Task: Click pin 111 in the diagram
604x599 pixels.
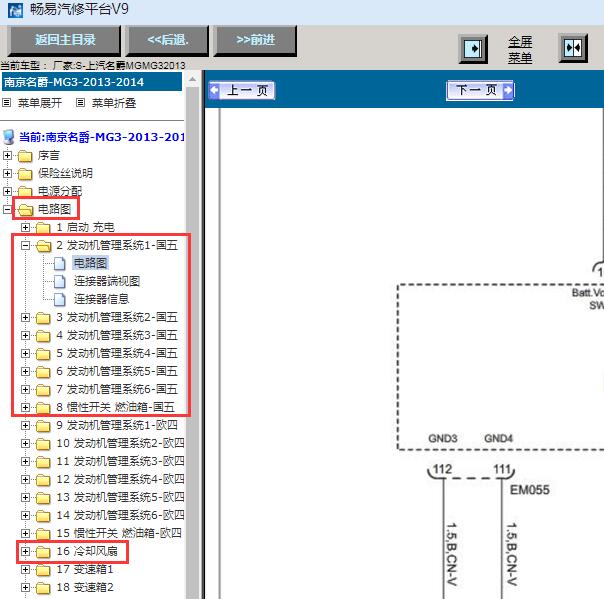Action: pos(502,469)
